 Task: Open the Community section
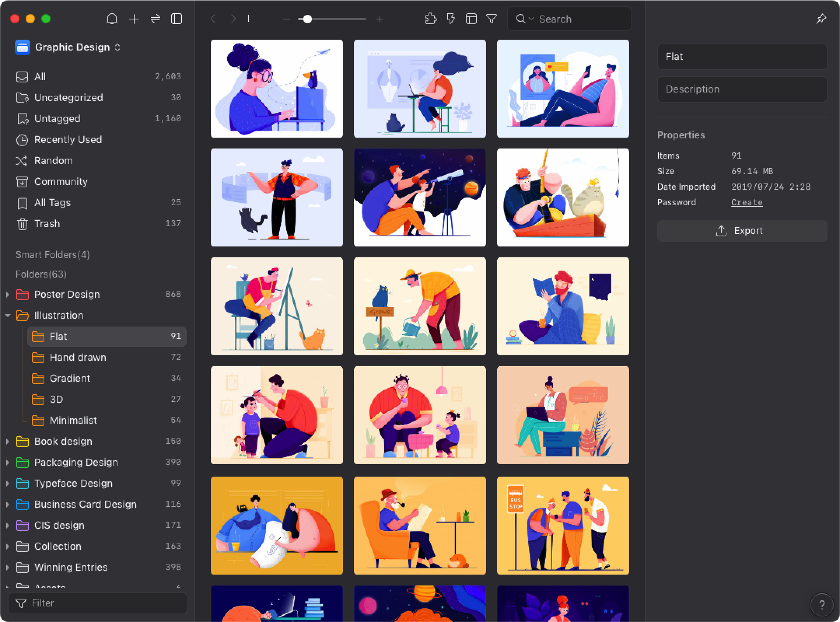point(98,182)
